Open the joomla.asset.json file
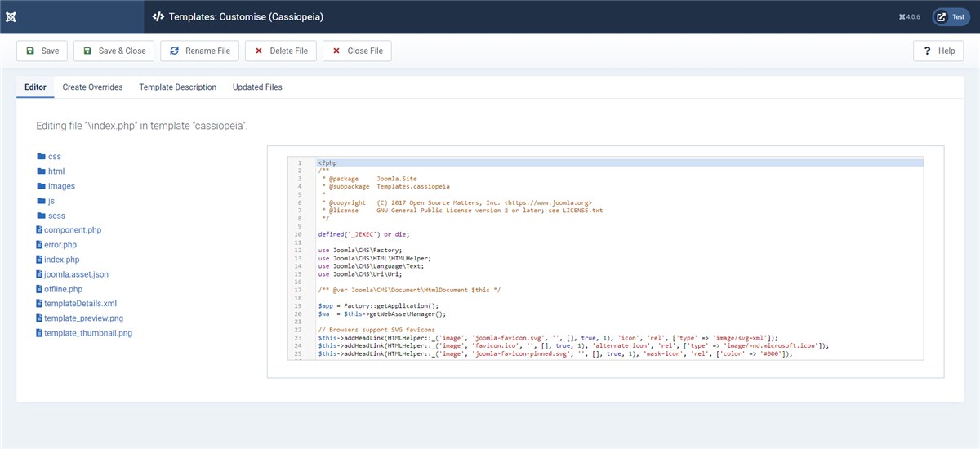The image size is (980, 449). [76, 274]
